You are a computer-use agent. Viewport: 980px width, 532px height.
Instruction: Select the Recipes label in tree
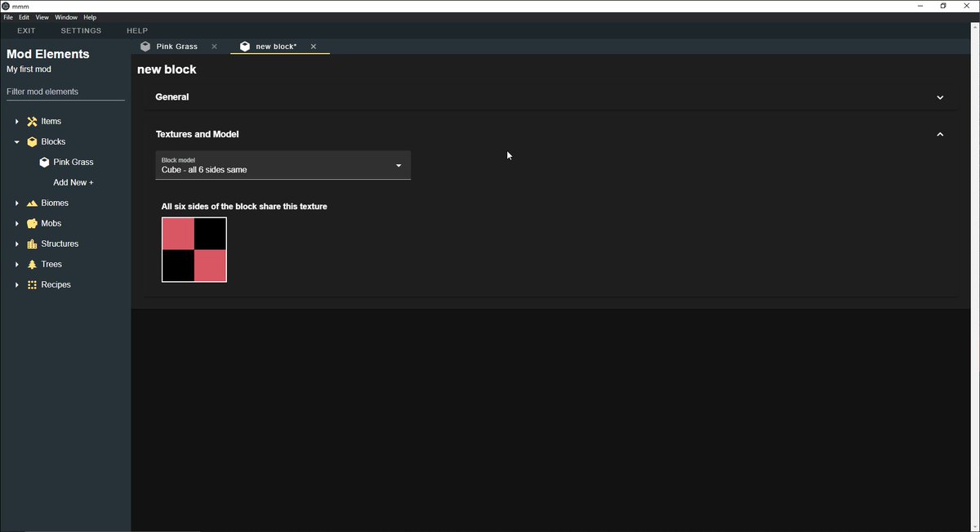(56, 284)
